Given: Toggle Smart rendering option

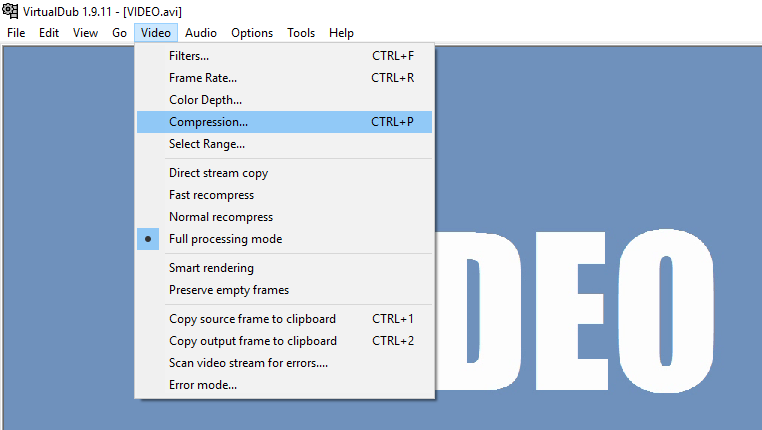Looking at the screenshot, I should click(x=284, y=268).
